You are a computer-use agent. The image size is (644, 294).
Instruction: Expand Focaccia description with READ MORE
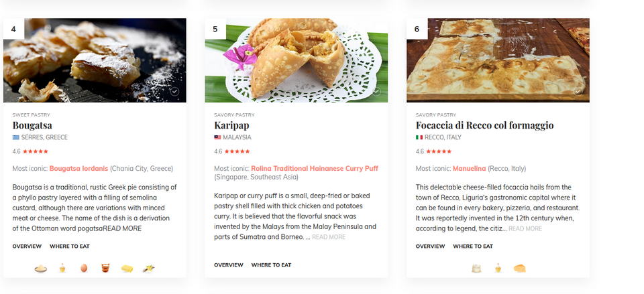click(525, 228)
